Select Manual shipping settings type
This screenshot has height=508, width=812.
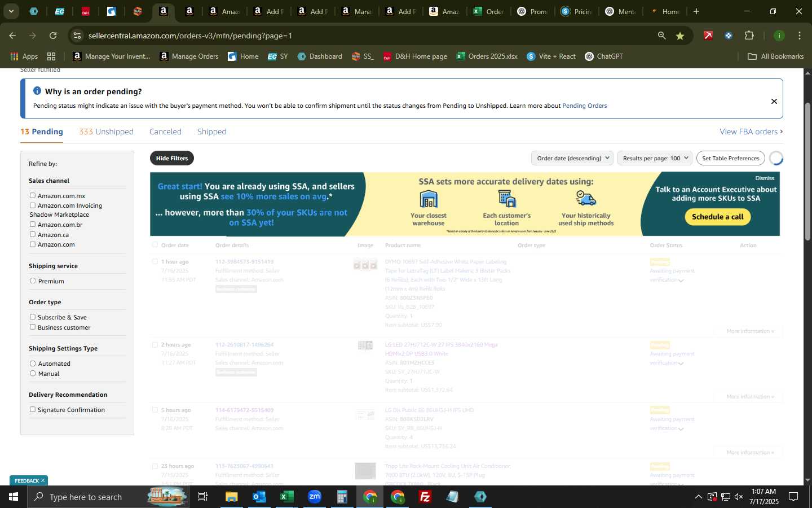pyautogui.click(x=33, y=373)
